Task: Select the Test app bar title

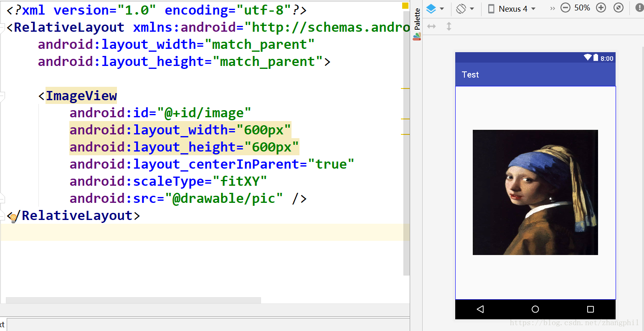Action: point(470,75)
